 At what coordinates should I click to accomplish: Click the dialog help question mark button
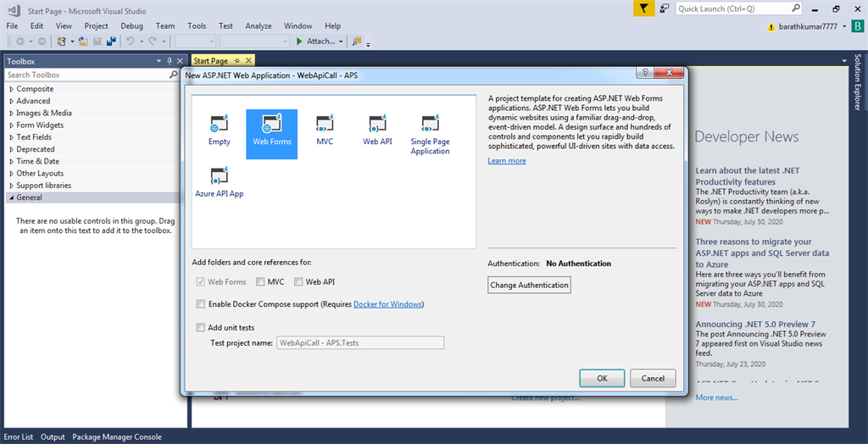pos(645,73)
